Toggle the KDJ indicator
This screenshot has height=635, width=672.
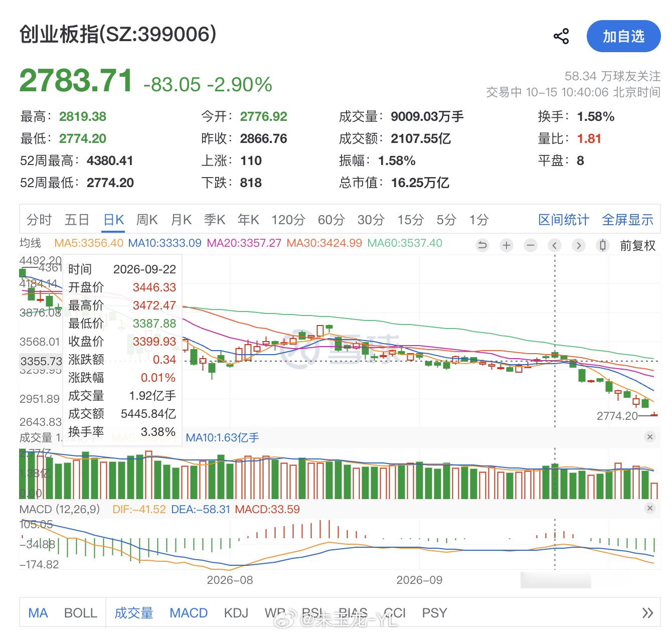click(236, 613)
